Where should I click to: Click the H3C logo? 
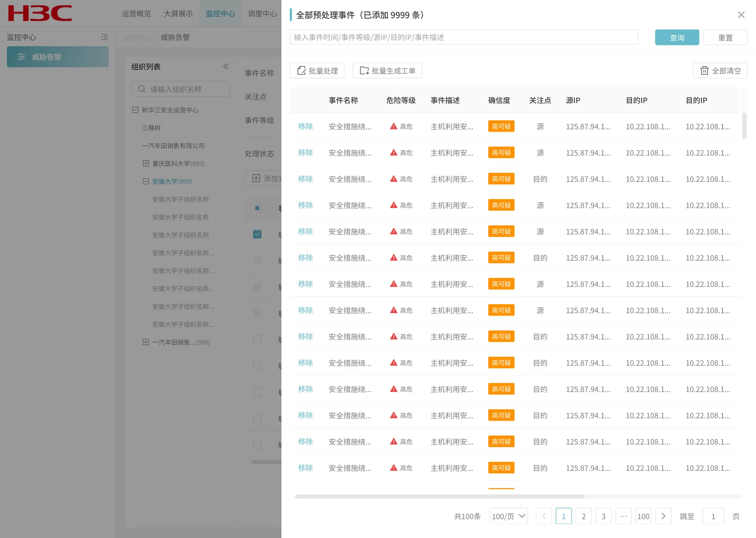pos(40,13)
